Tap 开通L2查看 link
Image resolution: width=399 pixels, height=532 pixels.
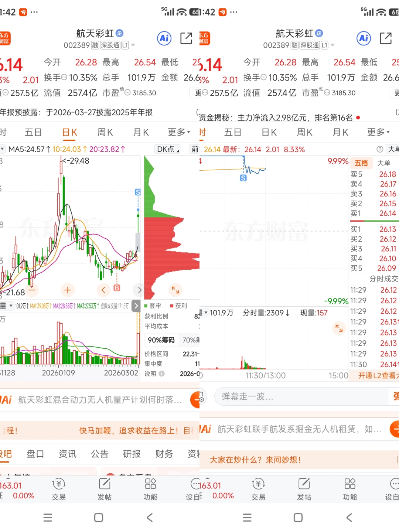coord(378,376)
